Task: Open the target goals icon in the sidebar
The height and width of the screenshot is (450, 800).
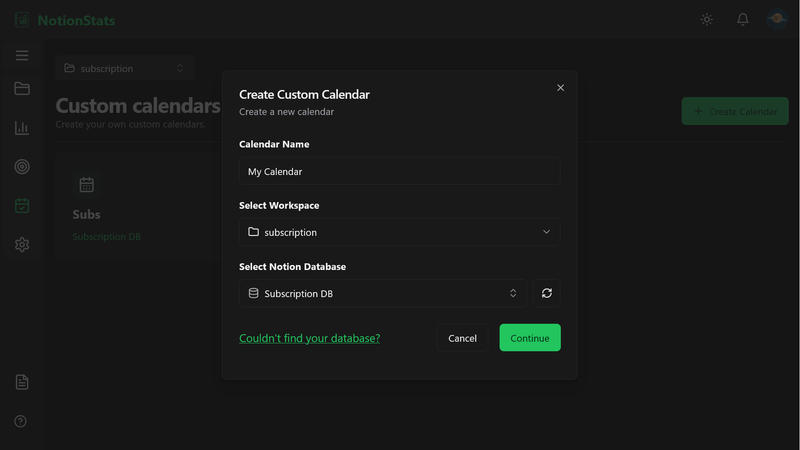Action: point(22,166)
